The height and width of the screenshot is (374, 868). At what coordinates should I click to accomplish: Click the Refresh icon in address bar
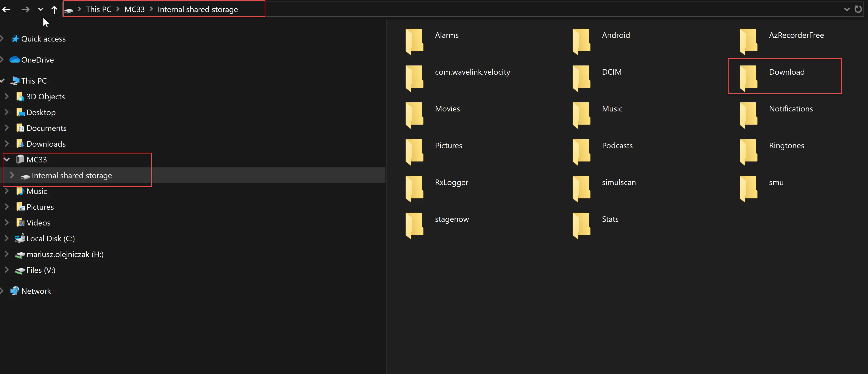point(858,9)
